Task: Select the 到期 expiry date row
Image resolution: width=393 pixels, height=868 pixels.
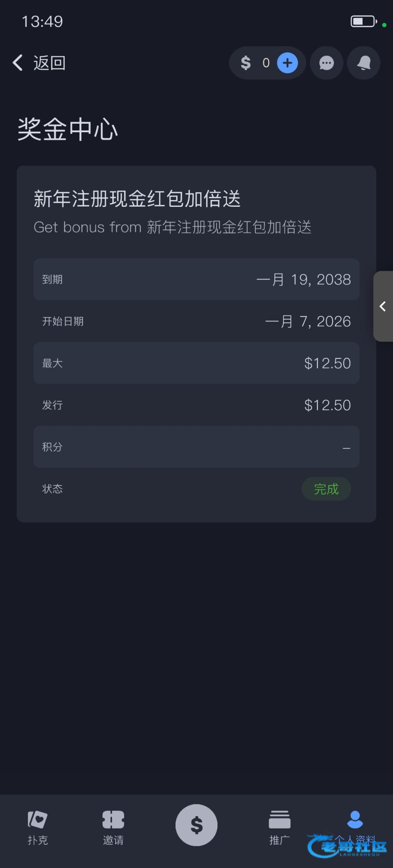Action: [x=196, y=279]
